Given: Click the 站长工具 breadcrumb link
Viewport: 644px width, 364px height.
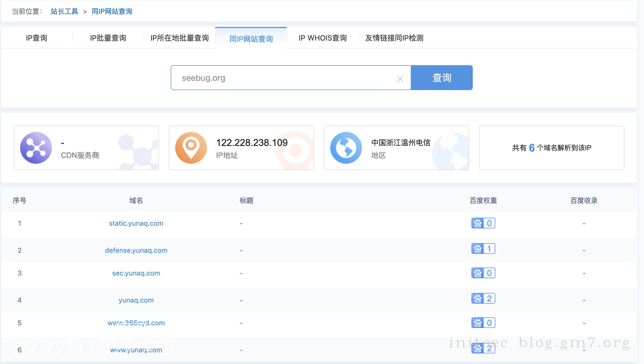Looking at the screenshot, I should 64,11.
